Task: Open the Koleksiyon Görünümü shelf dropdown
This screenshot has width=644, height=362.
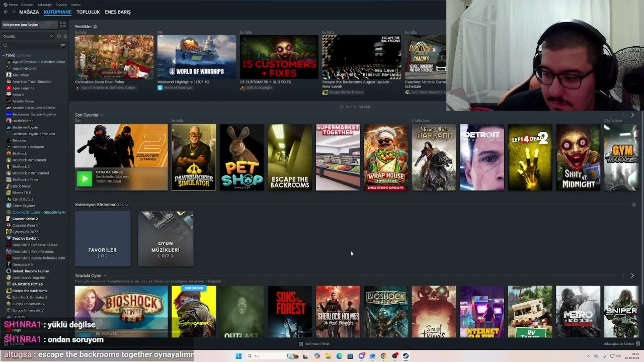Action: click(x=126, y=205)
